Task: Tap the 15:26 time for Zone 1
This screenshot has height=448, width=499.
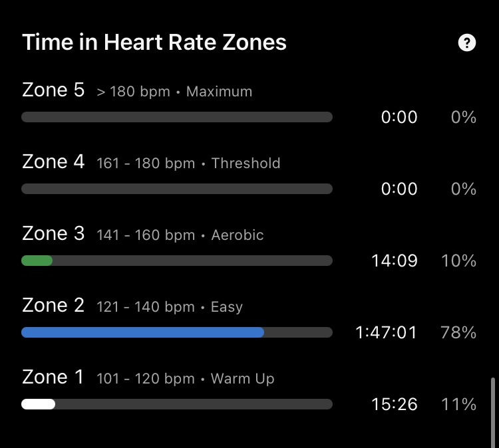Action: click(395, 405)
